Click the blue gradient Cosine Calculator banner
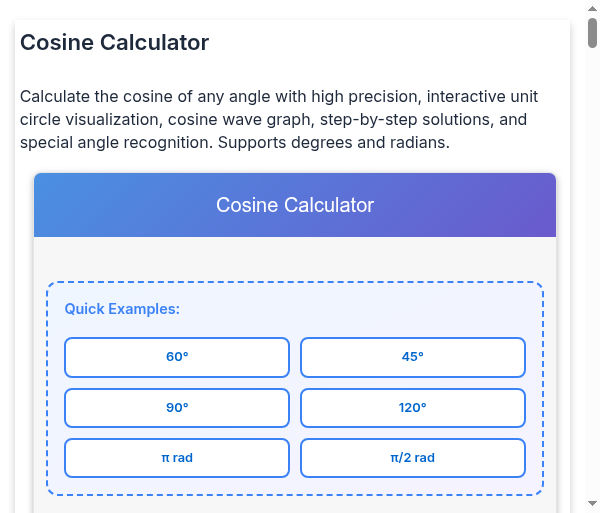 click(295, 205)
